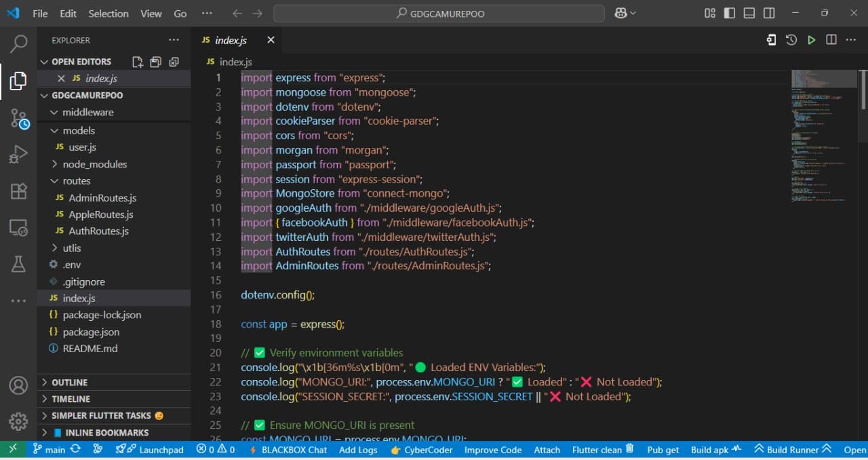The height and width of the screenshot is (460, 868).
Task: Open the file history timeline icon
Action: [x=791, y=40]
